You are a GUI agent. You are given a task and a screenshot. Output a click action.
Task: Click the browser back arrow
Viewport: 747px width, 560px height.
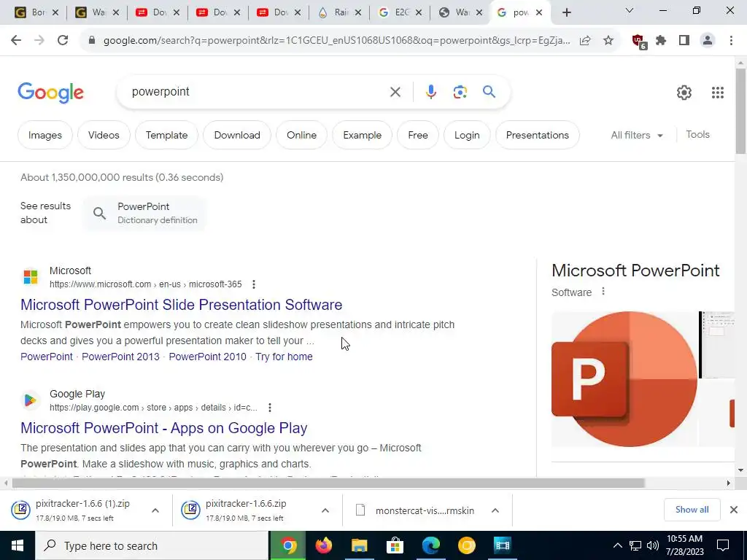tap(16, 41)
